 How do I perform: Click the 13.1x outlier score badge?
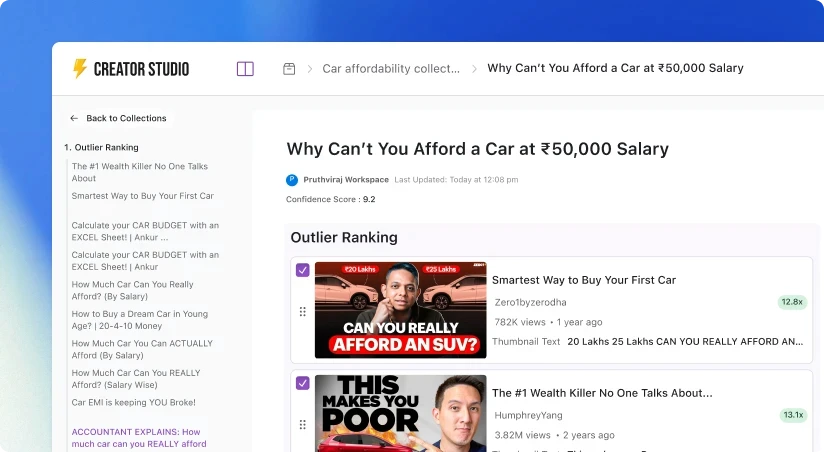pos(793,415)
